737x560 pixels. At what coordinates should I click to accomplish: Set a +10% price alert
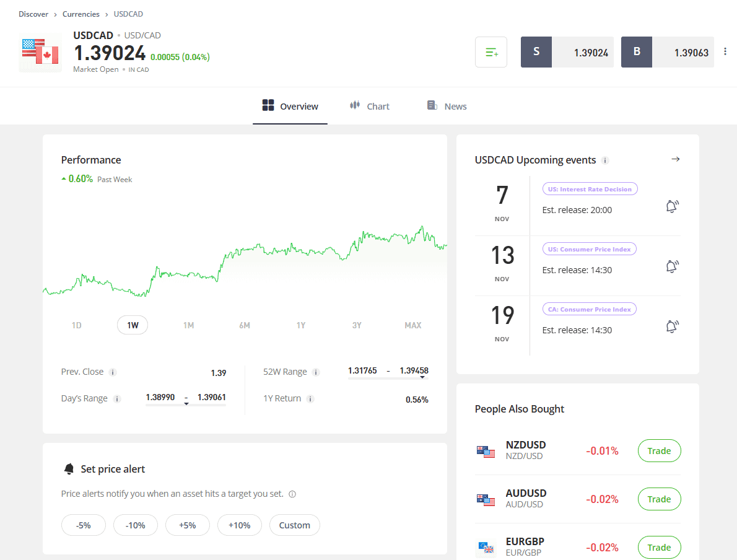239,525
